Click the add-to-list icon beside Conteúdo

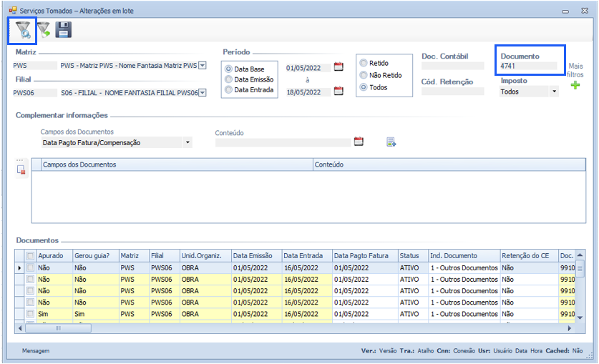(x=391, y=142)
